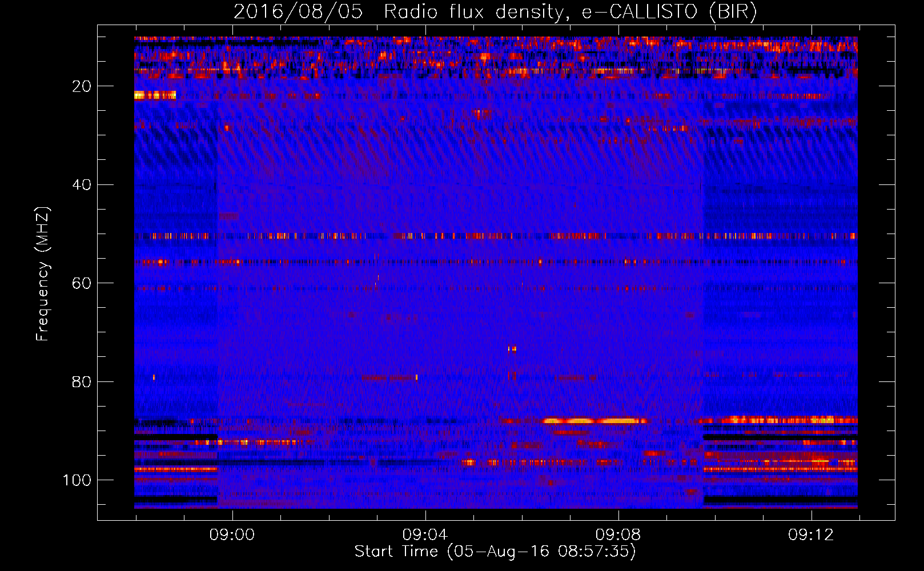Click the "09:04" time tick label

(x=425, y=535)
